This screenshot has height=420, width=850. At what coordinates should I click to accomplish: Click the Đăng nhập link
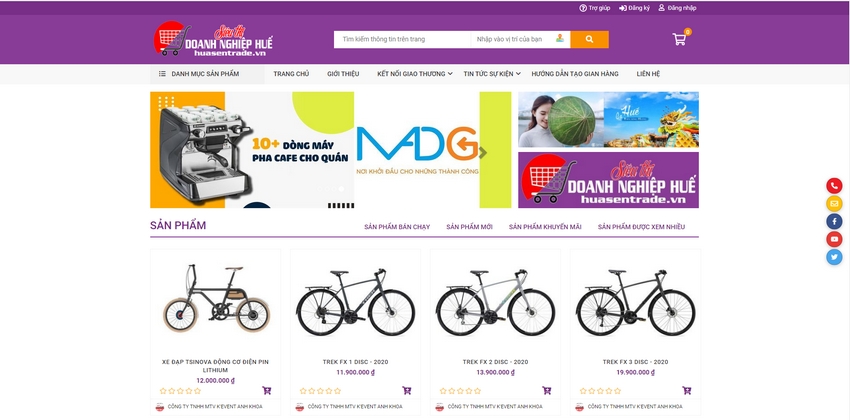click(677, 8)
